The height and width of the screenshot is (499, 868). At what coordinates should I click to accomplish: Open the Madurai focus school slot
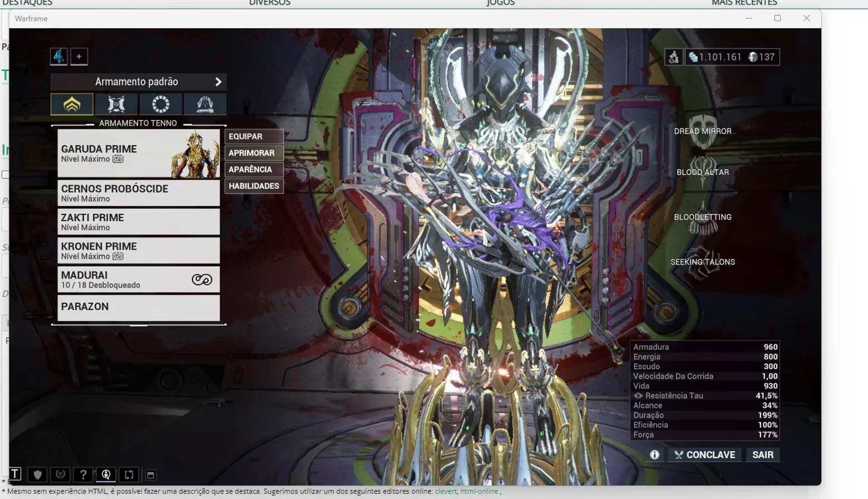pyautogui.click(x=139, y=280)
